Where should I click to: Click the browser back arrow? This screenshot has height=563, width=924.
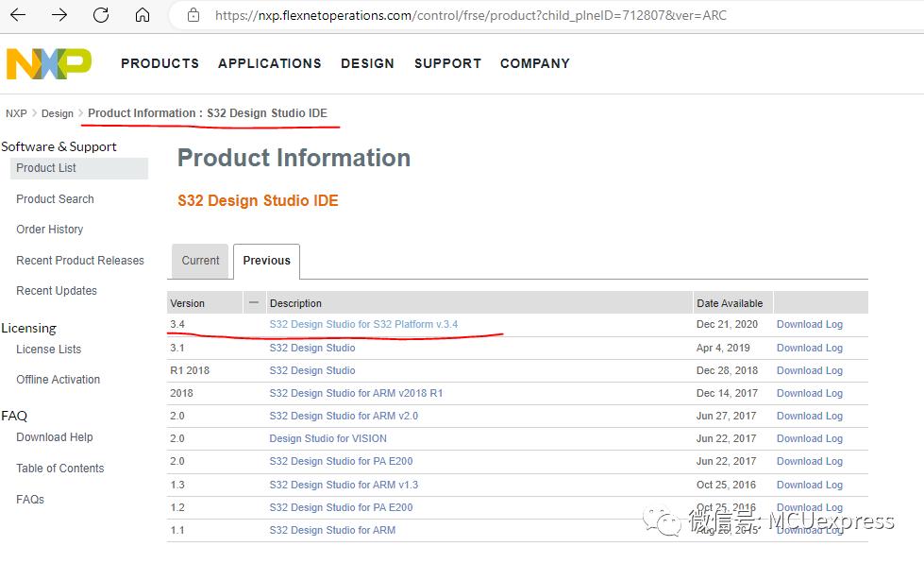click(18, 15)
